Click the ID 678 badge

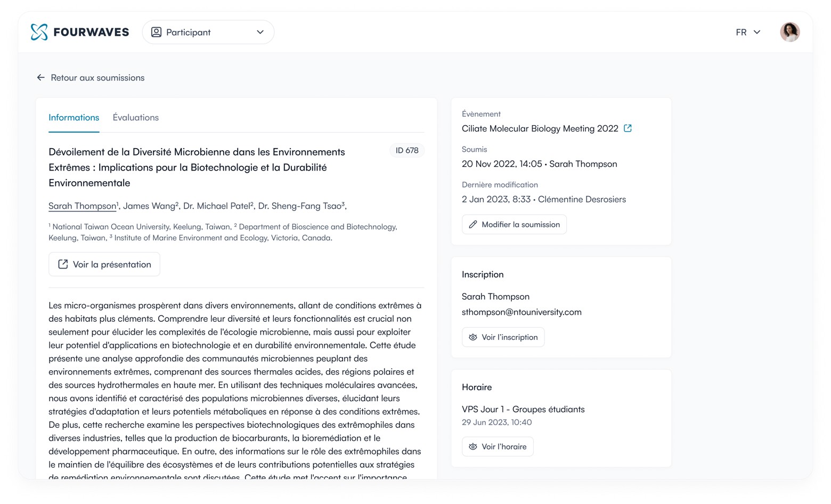(x=406, y=151)
